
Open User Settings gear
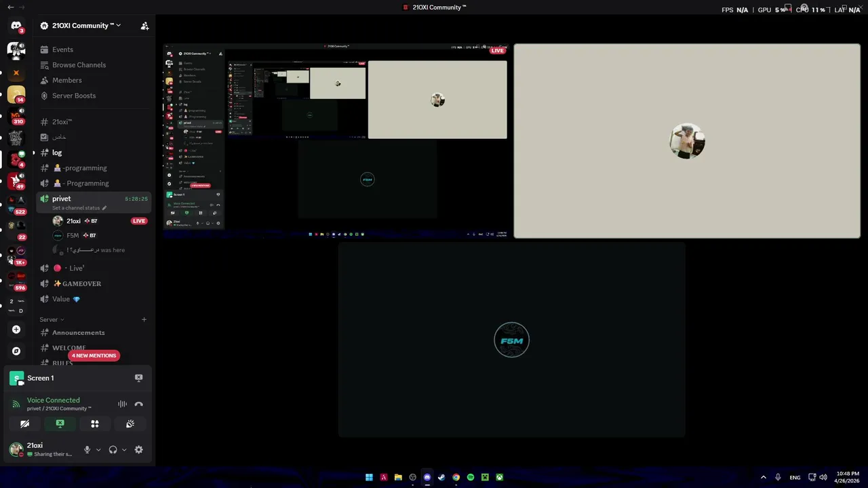(139, 450)
